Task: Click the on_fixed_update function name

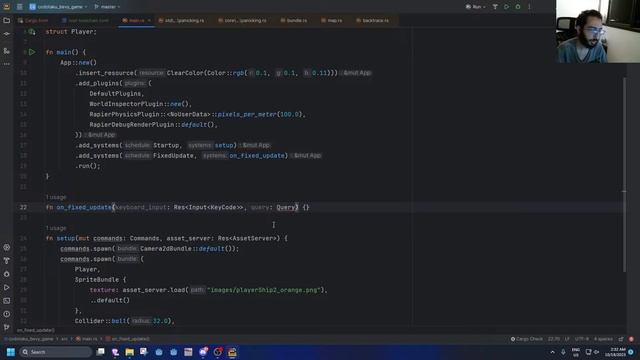Action: tap(84, 207)
